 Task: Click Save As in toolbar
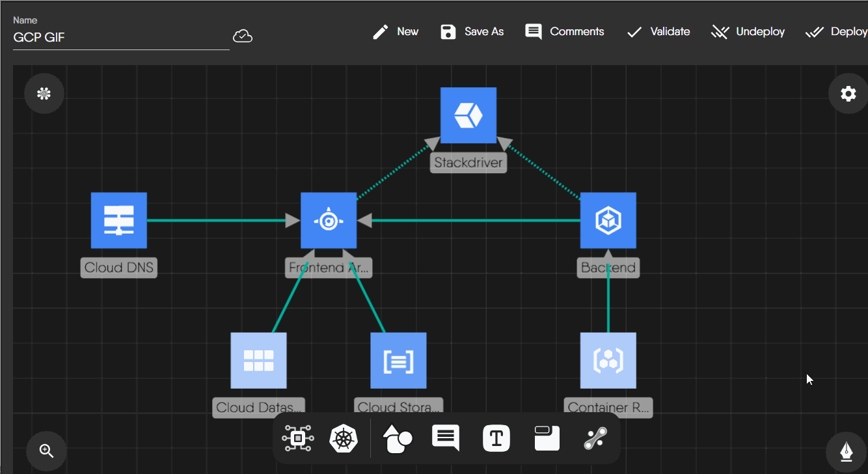(x=472, y=32)
